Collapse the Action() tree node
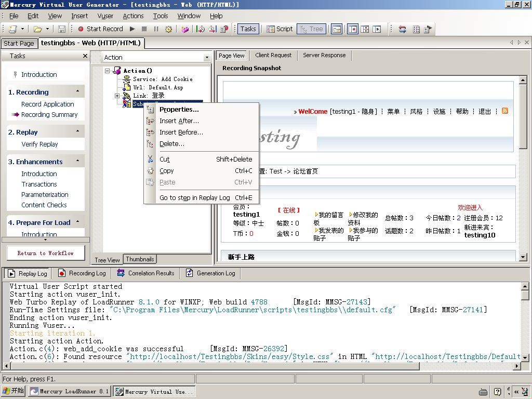This screenshot has width=532, height=399. pyautogui.click(x=108, y=71)
